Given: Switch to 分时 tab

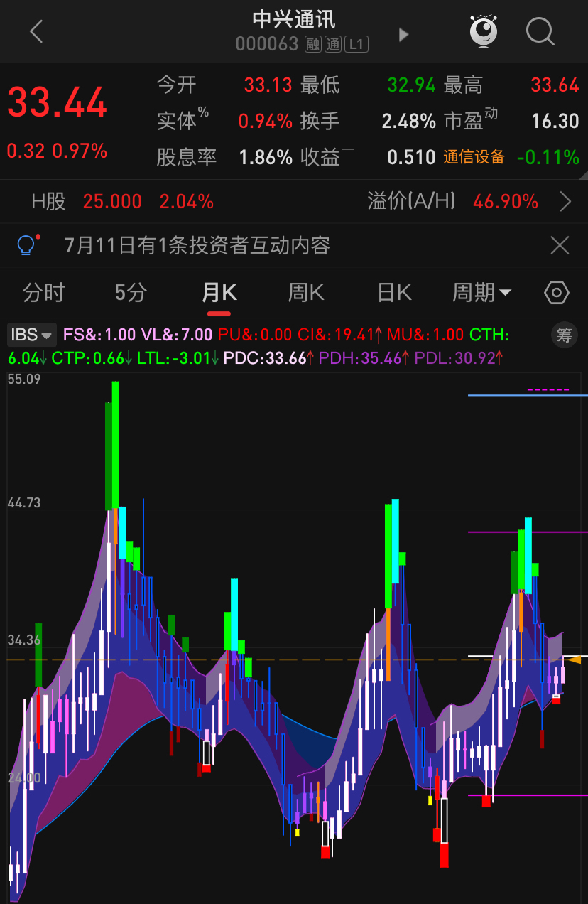Looking at the screenshot, I should point(43,292).
